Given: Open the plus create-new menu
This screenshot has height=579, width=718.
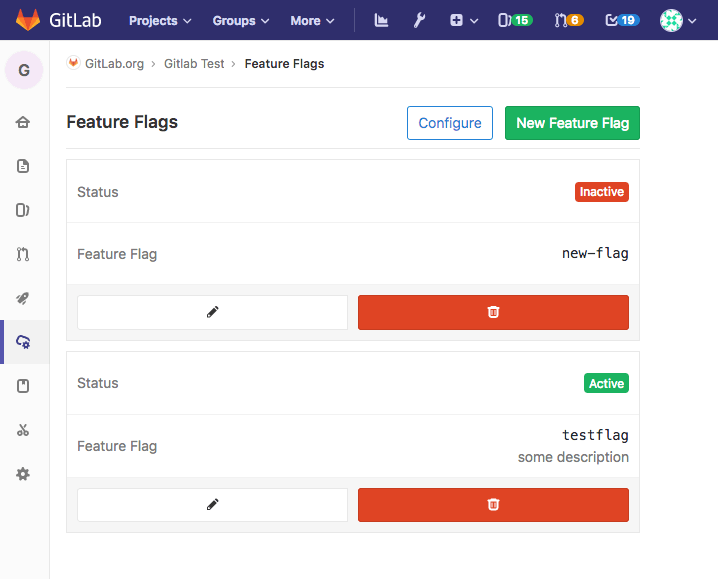Looking at the screenshot, I should point(463,20).
